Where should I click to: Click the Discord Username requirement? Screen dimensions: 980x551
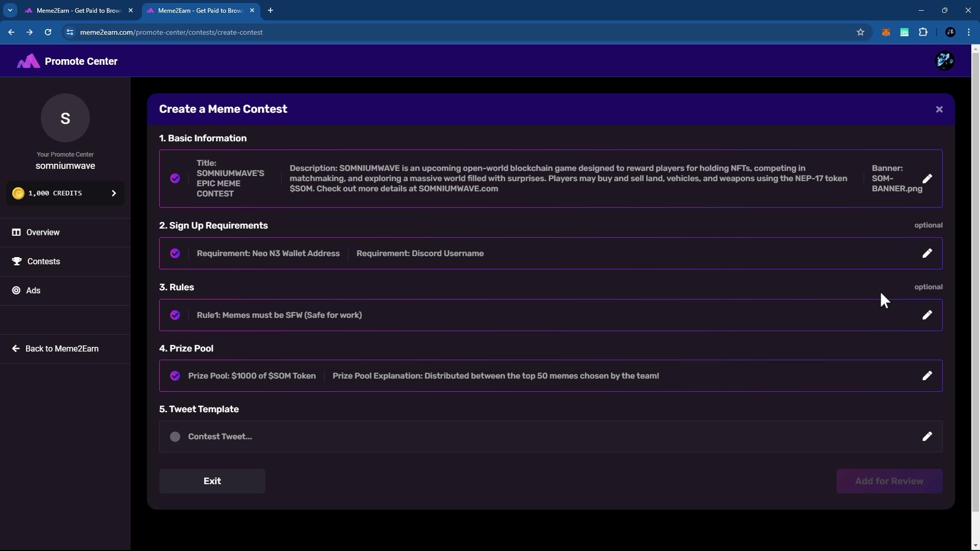pyautogui.click(x=420, y=253)
